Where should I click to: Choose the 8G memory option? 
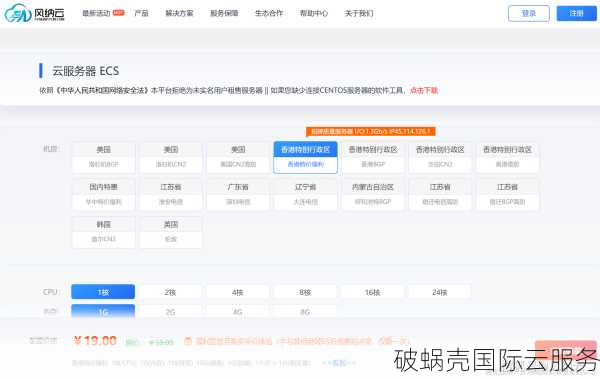[x=305, y=312]
